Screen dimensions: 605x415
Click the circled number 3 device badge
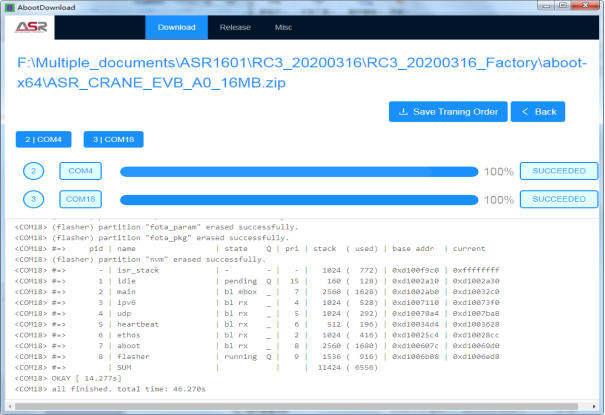tap(33, 199)
